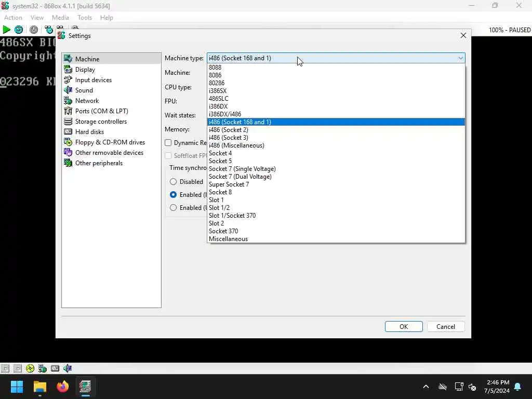532x399 pixels.
Task: Select Disabled time synchronization radio
Action: [x=173, y=181]
